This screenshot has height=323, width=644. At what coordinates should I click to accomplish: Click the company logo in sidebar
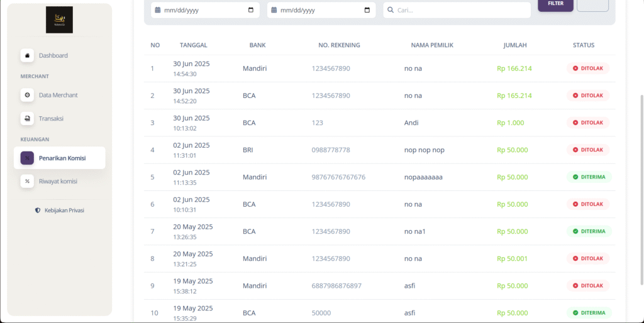point(59,20)
